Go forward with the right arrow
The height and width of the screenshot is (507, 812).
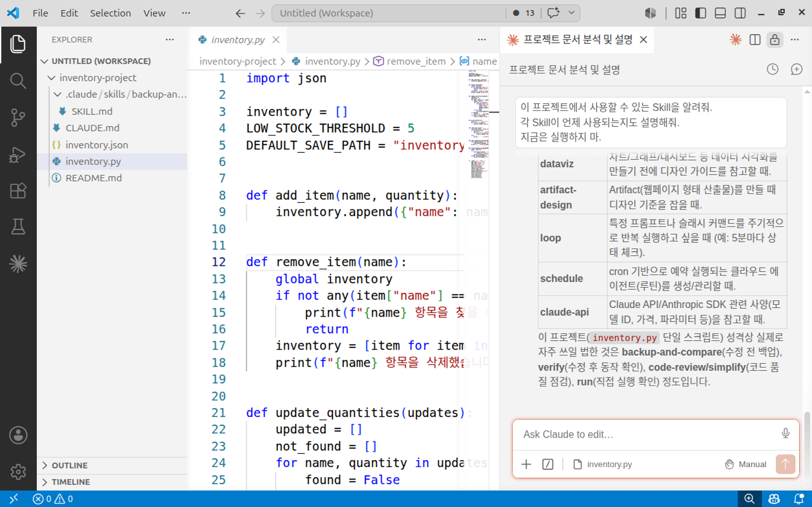coord(260,13)
